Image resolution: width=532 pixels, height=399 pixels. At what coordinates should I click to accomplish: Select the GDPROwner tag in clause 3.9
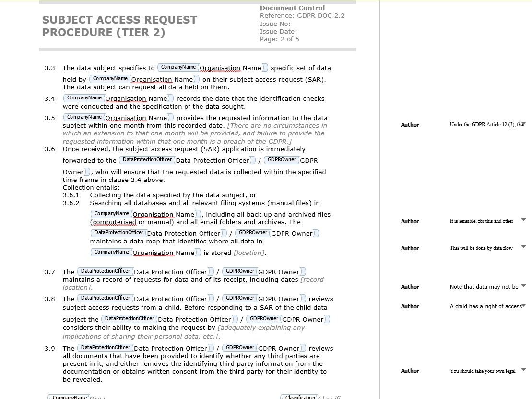coord(239,348)
